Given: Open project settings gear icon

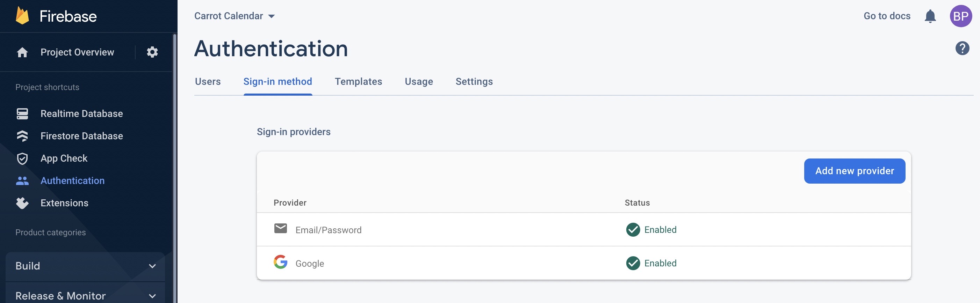Looking at the screenshot, I should [x=152, y=52].
